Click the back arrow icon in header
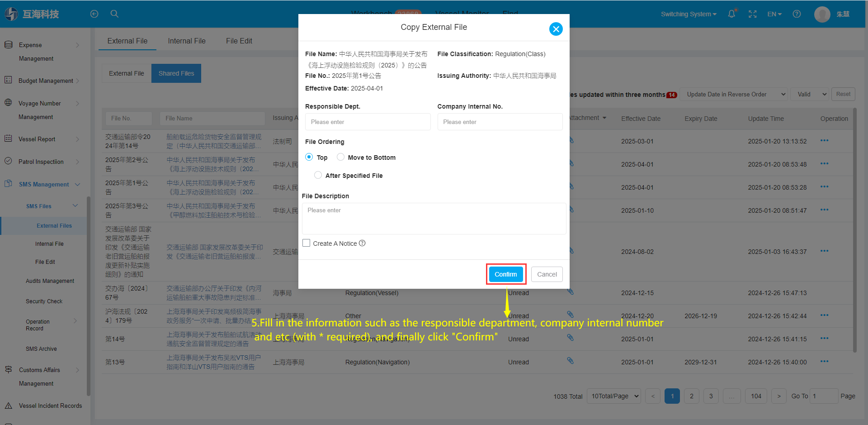868x425 pixels. [x=94, y=14]
